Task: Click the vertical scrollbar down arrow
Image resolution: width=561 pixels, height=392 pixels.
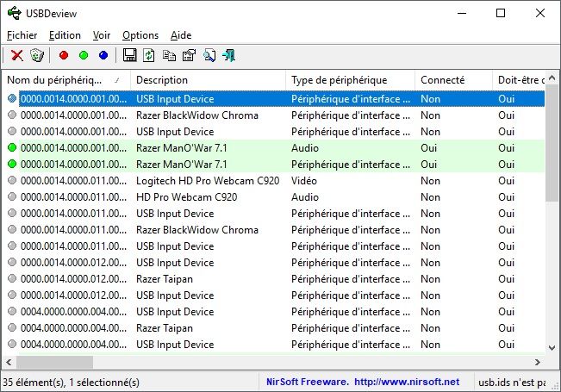Action: point(552,348)
